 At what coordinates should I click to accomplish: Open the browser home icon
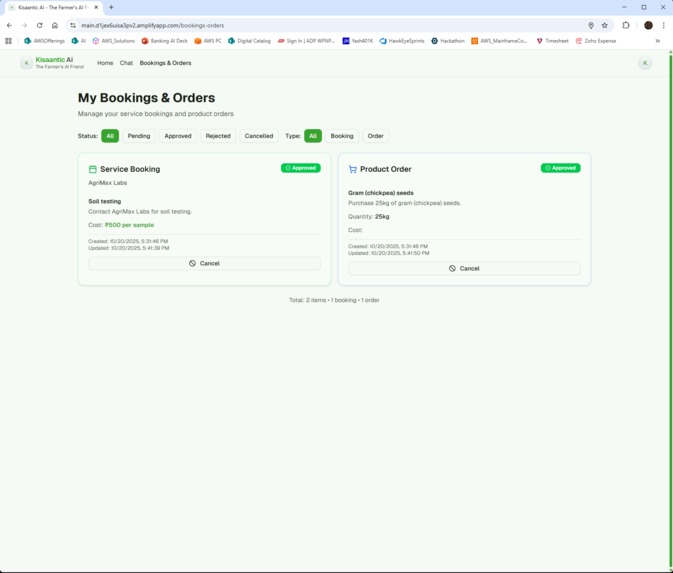[x=55, y=25]
